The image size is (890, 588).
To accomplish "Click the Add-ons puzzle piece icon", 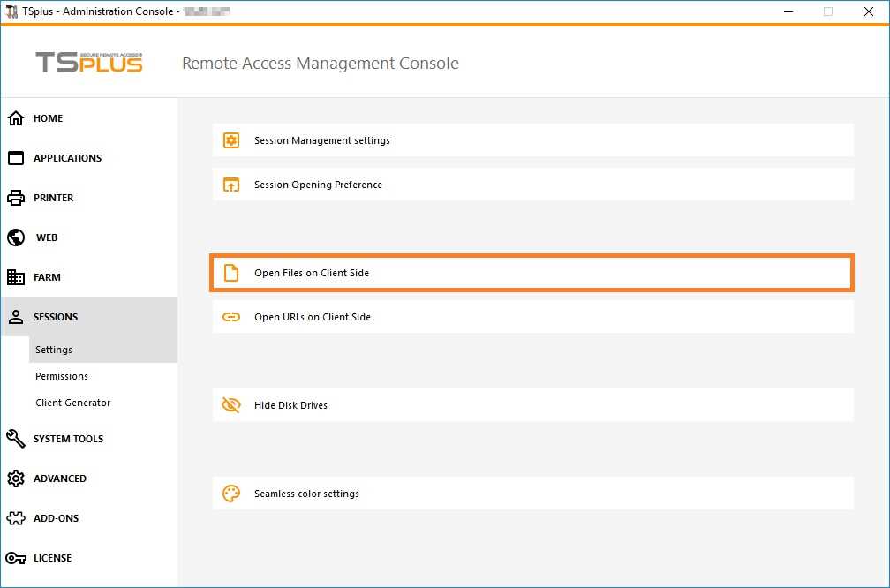I will coord(16,518).
